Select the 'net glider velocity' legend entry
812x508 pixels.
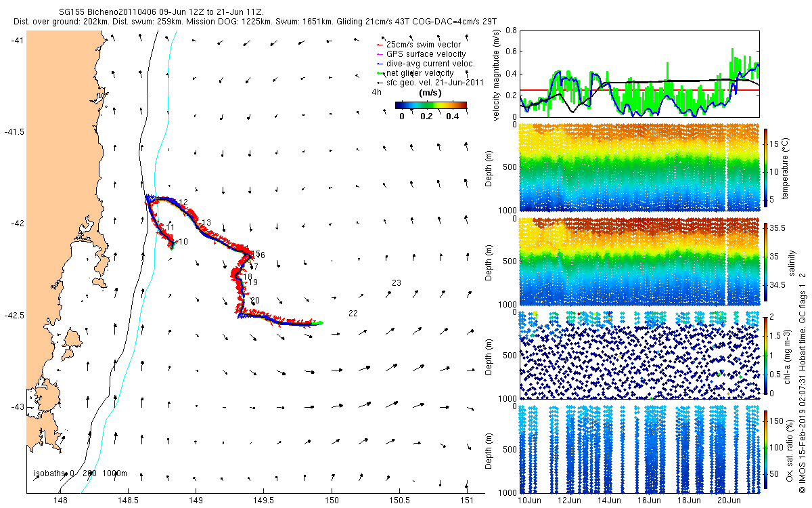415,72
